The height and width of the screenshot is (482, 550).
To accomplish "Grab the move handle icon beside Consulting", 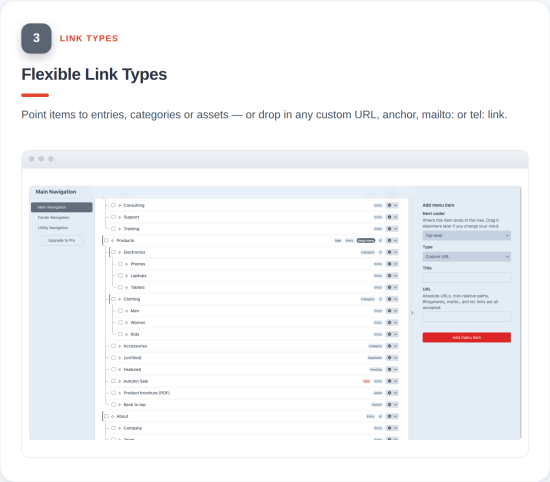I will (120, 206).
